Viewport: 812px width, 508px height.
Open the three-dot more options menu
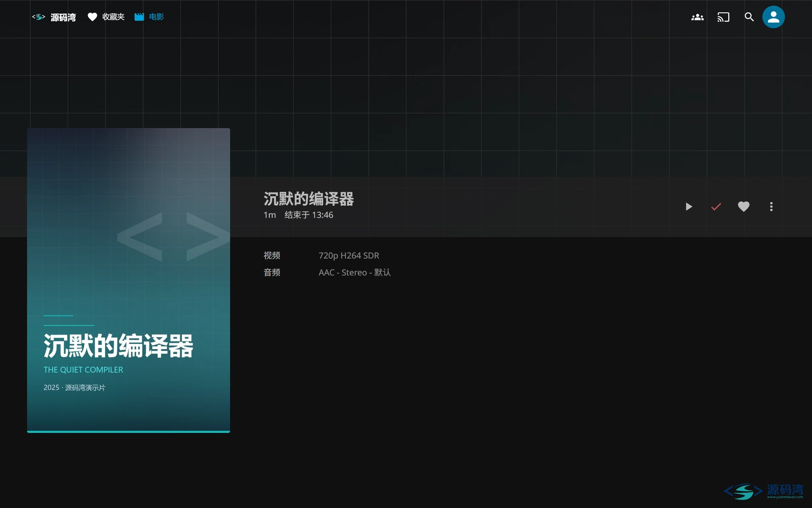(771, 207)
